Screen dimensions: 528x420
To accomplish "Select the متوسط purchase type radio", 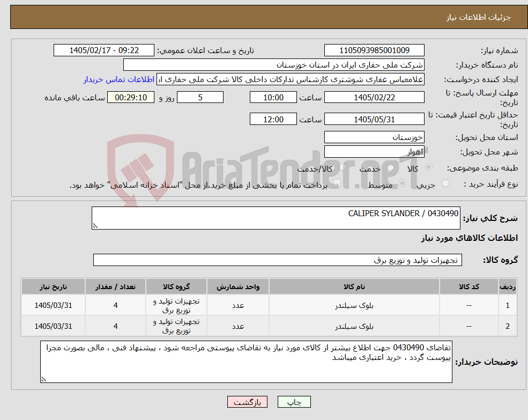I will pyautogui.click(x=402, y=183).
